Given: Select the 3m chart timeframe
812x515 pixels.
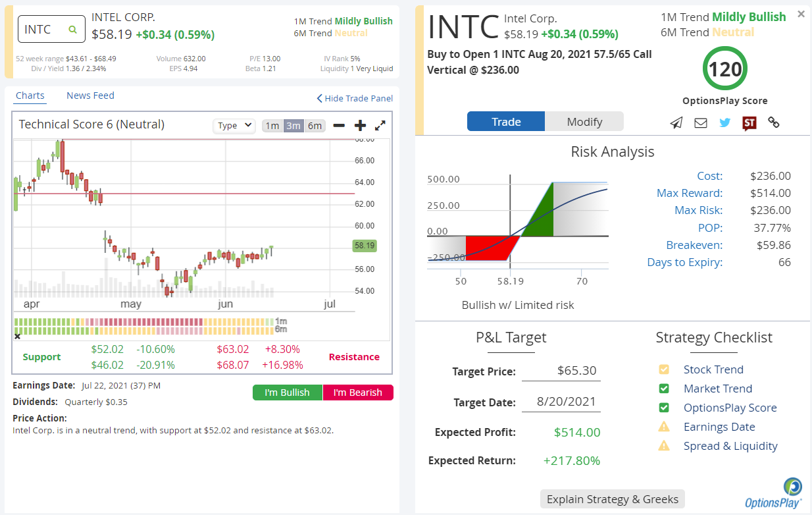Looking at the screenshot, I should (293, 125).
